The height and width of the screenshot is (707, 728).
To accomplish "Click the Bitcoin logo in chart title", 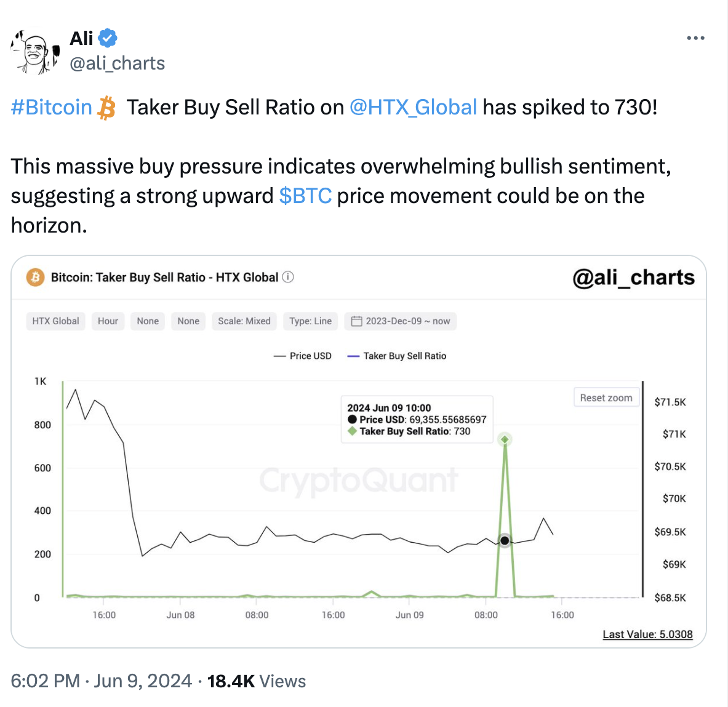I will [x=35, y=277].
